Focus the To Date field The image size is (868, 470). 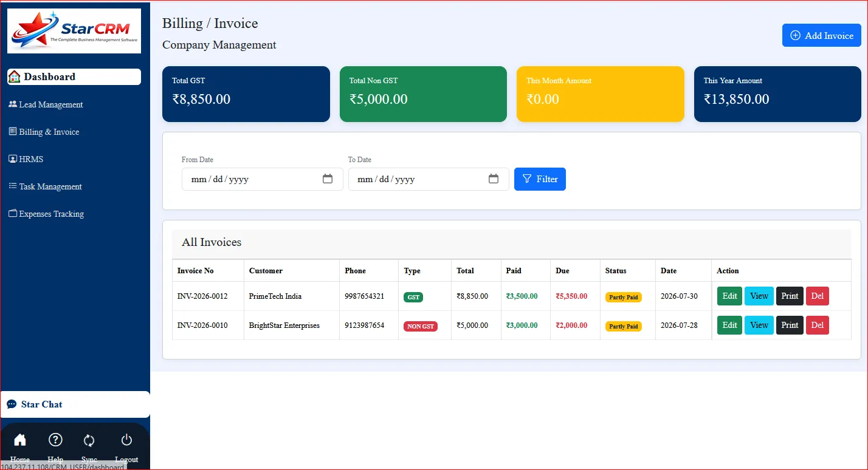[429, 179]
